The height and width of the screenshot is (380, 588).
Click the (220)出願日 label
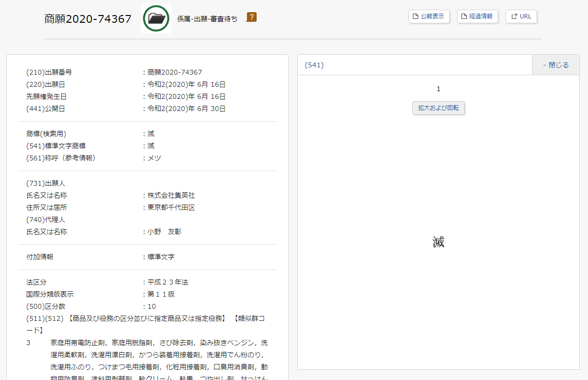point(46,84)
